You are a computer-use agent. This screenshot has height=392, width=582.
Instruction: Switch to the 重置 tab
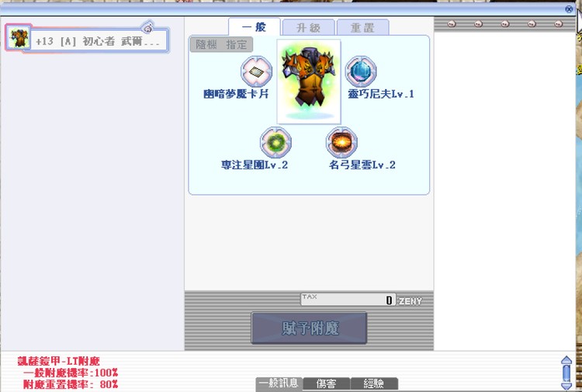click(x=362, y=28)
